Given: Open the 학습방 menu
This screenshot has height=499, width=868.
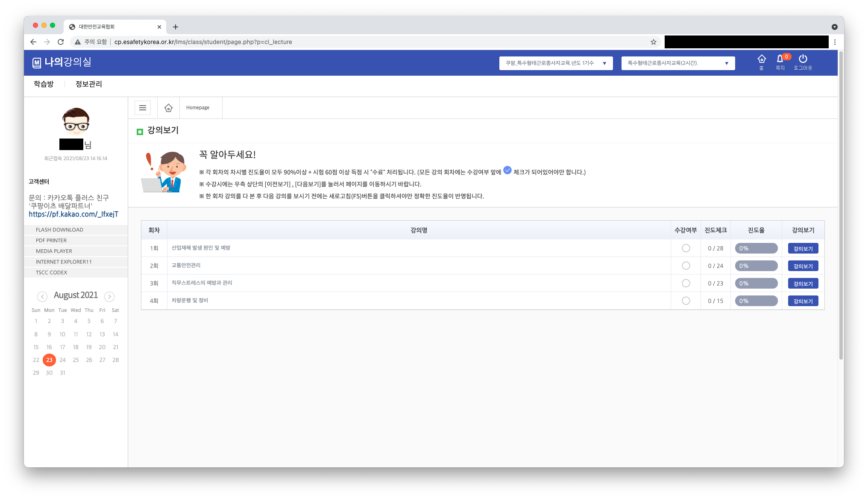Looking at the screenshot, I should click(44, 84).
